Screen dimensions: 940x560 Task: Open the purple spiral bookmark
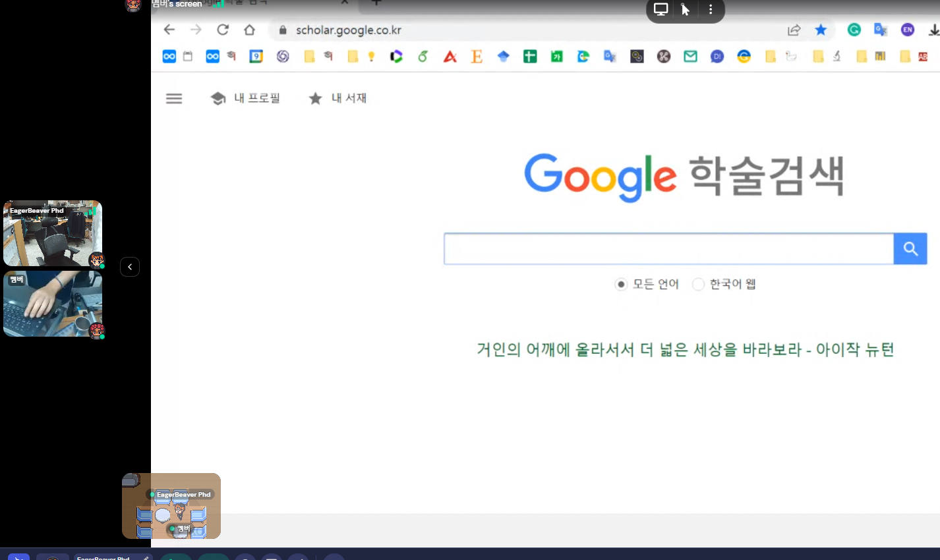[283, 57]
